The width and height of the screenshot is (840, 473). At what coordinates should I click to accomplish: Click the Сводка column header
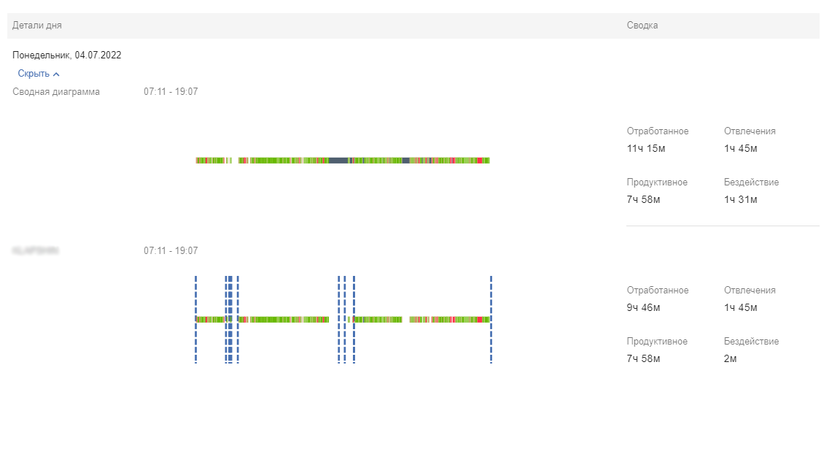click(642, 24)
